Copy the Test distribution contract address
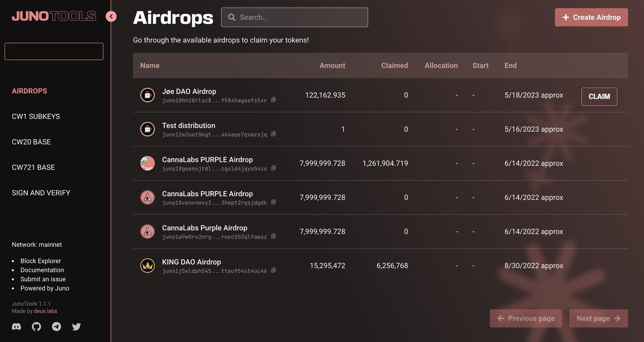 tap(274, 135)
